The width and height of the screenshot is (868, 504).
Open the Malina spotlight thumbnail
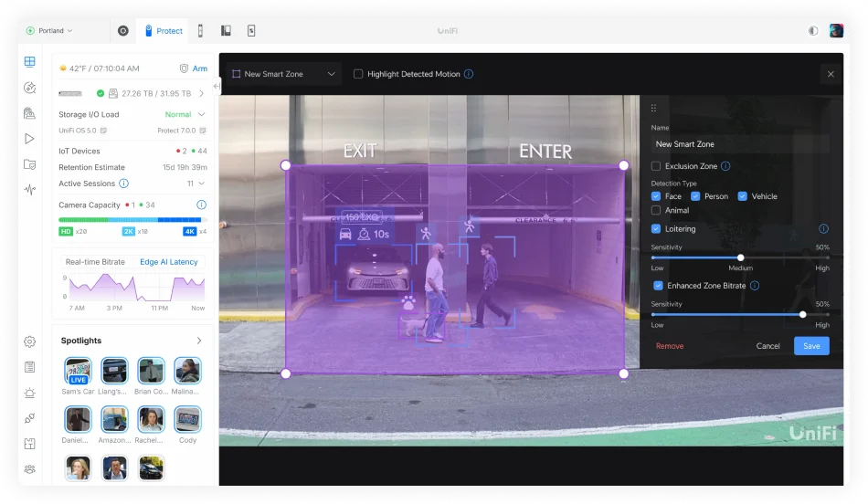(187, 370)
